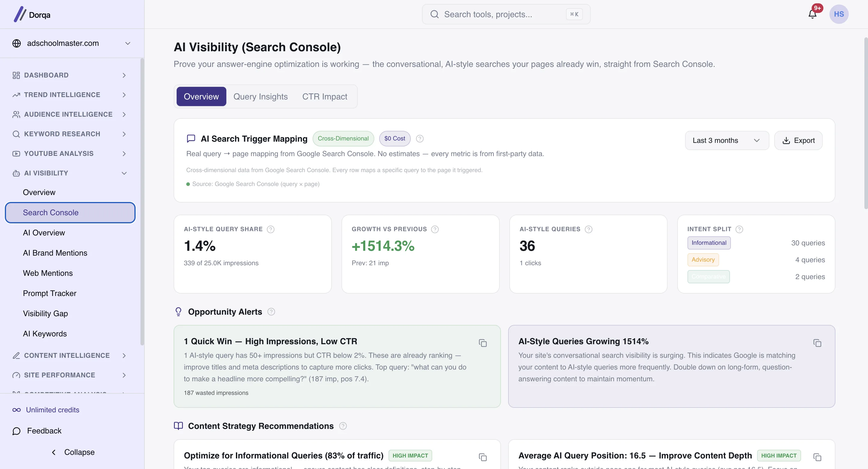This screenshot has height=469, width=868.
Task: Click the Dorqa logo
Action: pyautogui.click(x=32, y=14)
